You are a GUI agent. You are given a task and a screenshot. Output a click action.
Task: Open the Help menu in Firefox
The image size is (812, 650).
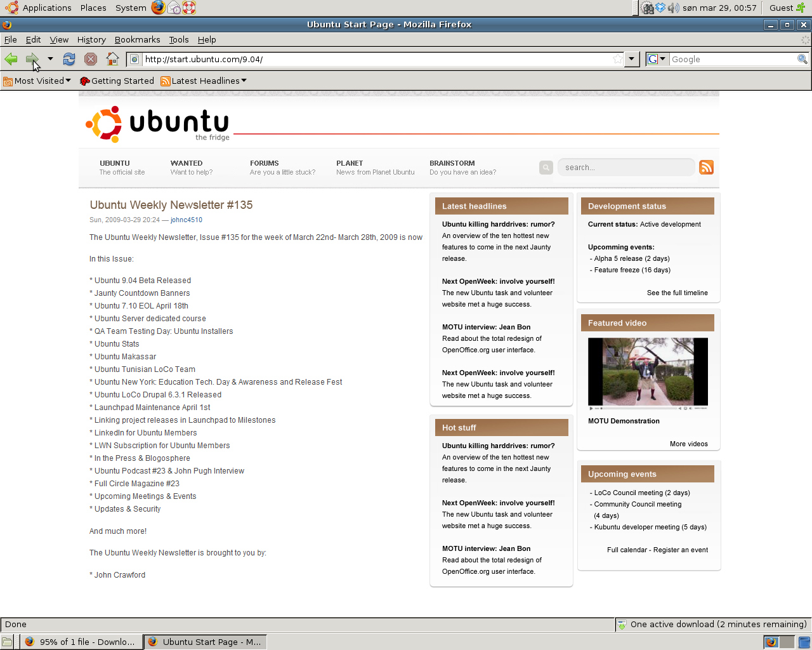(x=207, y=39)
